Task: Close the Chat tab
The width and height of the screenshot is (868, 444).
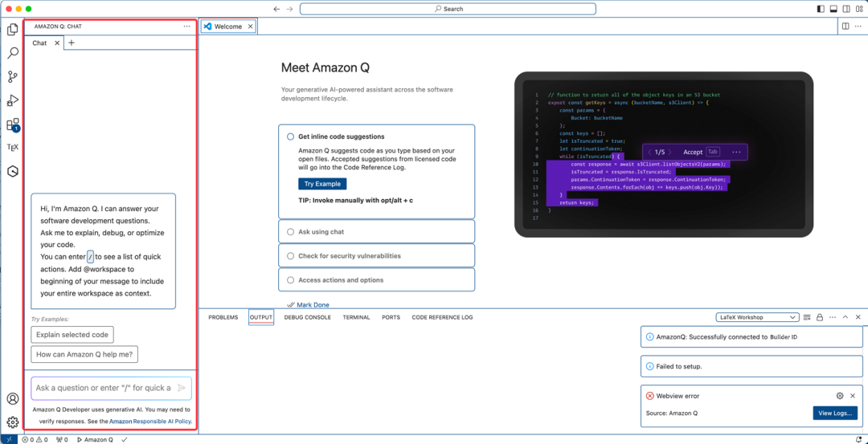Action: (57, 43)
